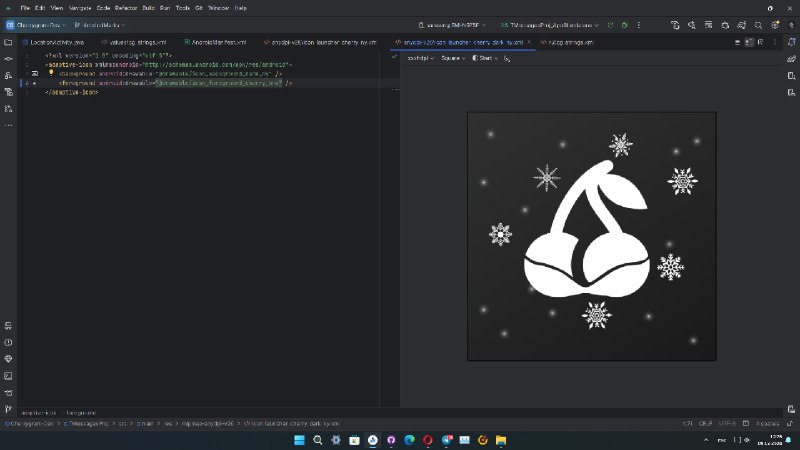Show more tool windows ellipsis in left sidebar

pos(8,125)
